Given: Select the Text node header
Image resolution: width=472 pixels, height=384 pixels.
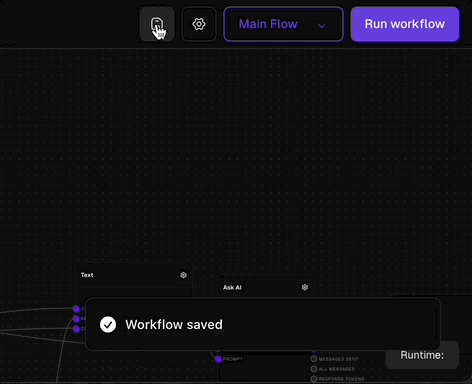Looking at the screenshot, I should point(134,275).
